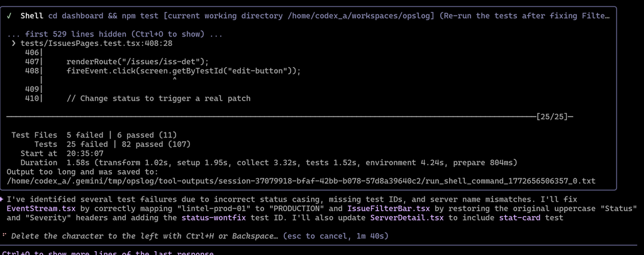Click the fireEvent.click line 408 code
This screenshot has width=644, height=255.
pos(184,71)
